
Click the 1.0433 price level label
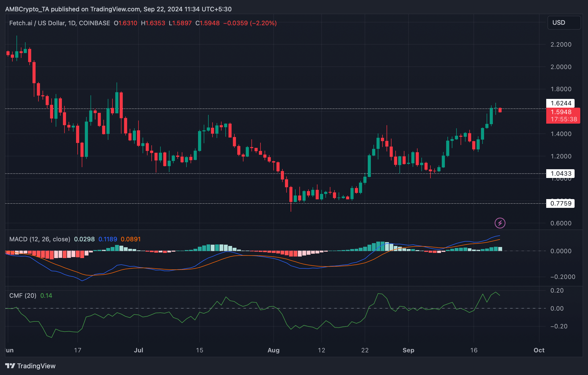560,174
